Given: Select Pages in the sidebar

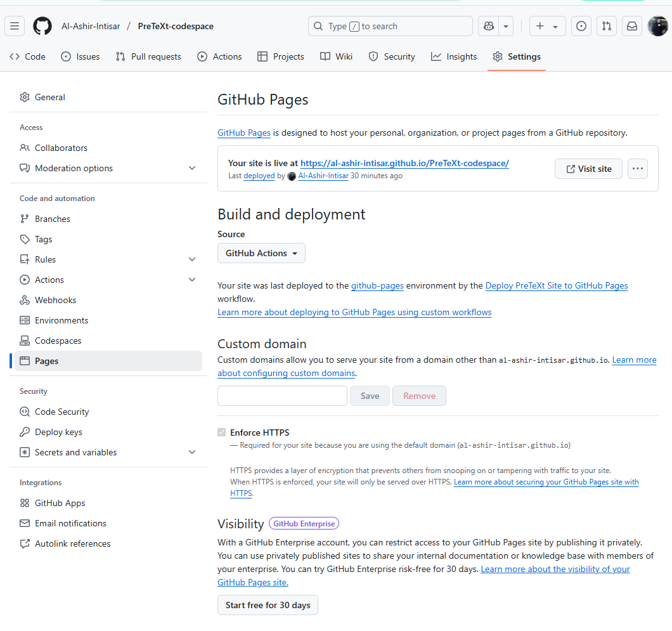Looking at the screenshot, I should [108, 361].
